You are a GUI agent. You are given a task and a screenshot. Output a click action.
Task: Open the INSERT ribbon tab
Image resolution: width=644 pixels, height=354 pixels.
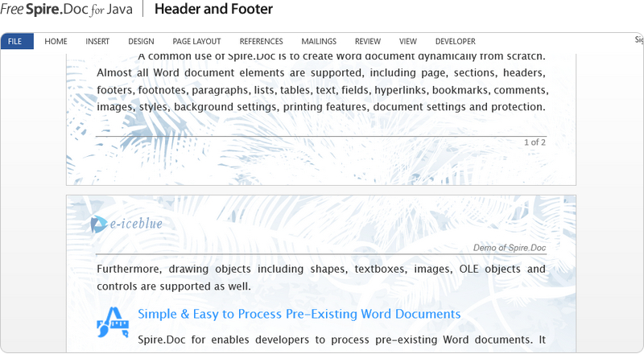pos(97,42)
